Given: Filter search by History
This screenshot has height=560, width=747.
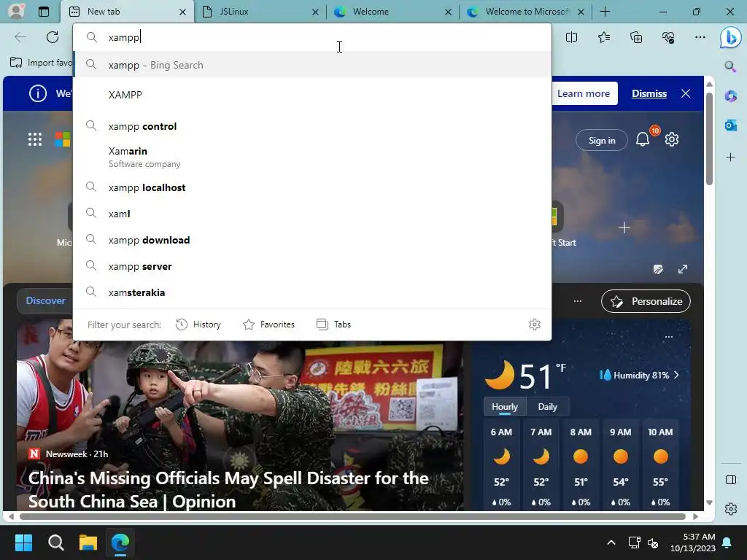Looking at the screenshot, I should pyautogui.click(x=198, y=324).
